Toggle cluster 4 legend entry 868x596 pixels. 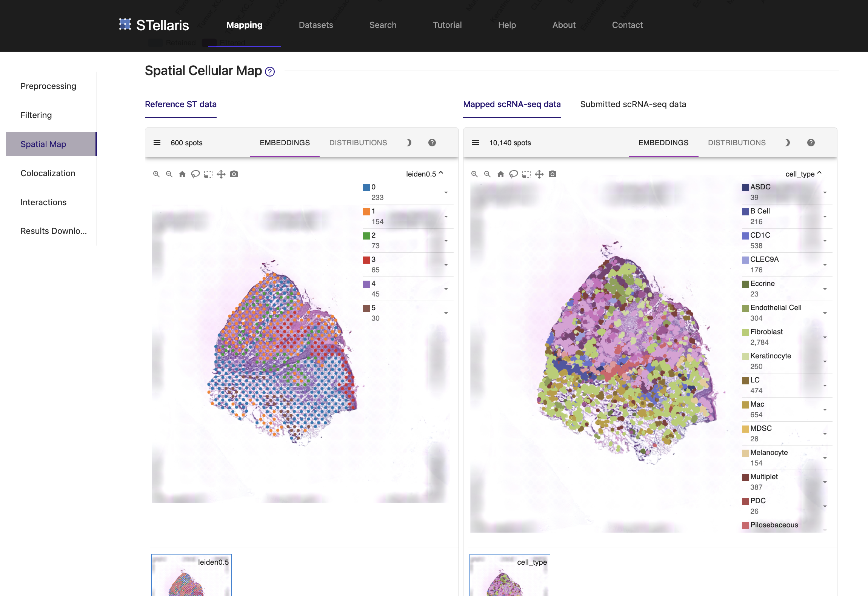pyautogui.click(x=408, y=289)
